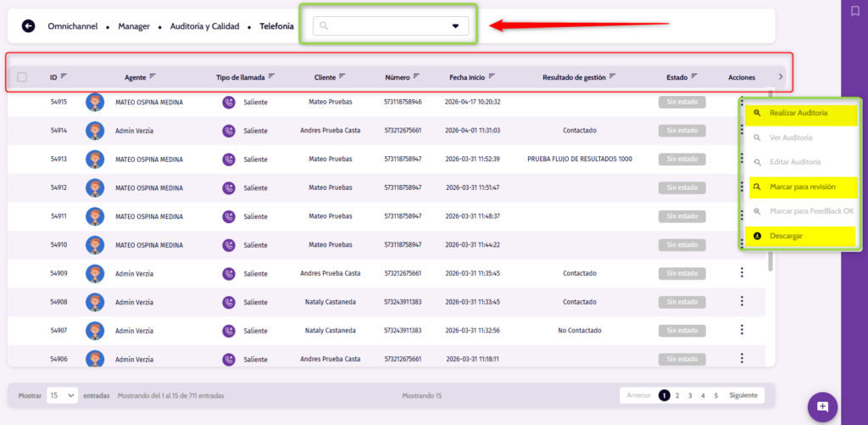Go to page 3 in pagination
The image size is (868, 425).
coord(690,395)
